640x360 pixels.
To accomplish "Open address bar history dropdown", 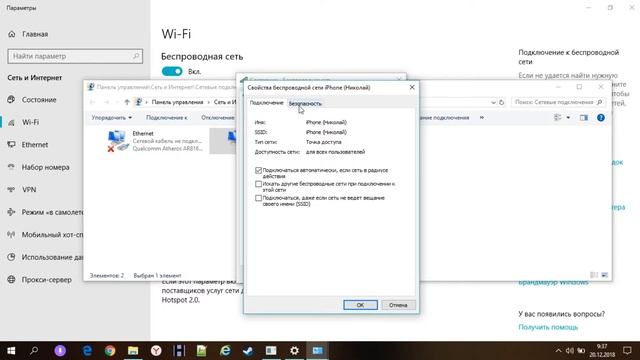I will point(493,102).
